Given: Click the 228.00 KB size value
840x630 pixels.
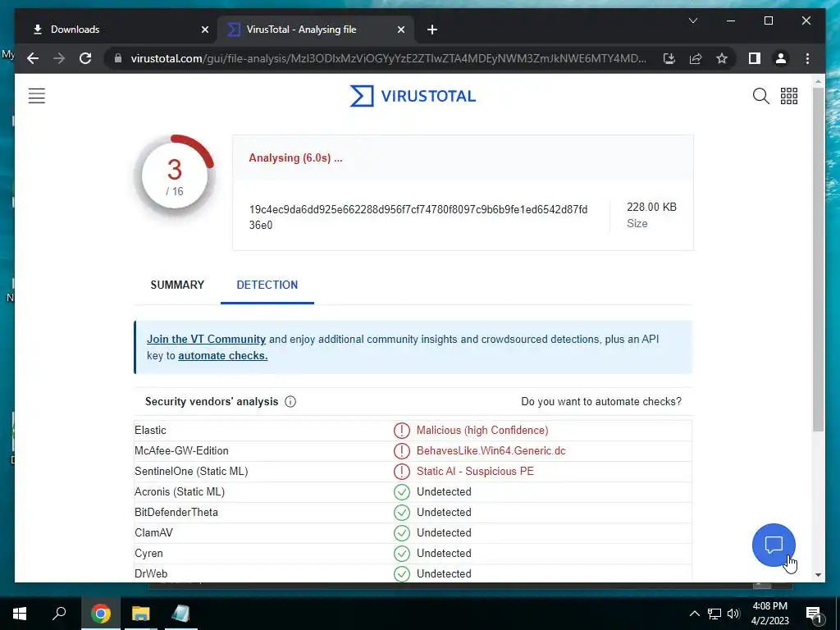Looking at the screenshot, I should point(651,208).
